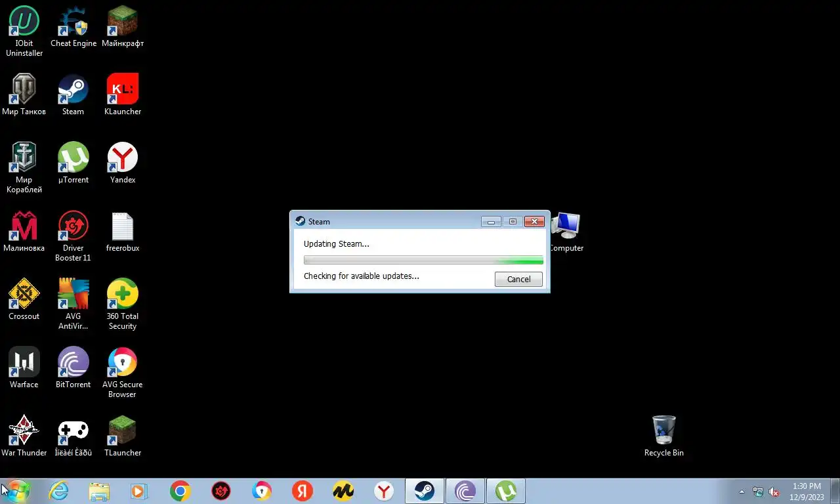Cancel the Steam update
The width and height of the screenshot is (840, 504).
(x=518, y=280)
